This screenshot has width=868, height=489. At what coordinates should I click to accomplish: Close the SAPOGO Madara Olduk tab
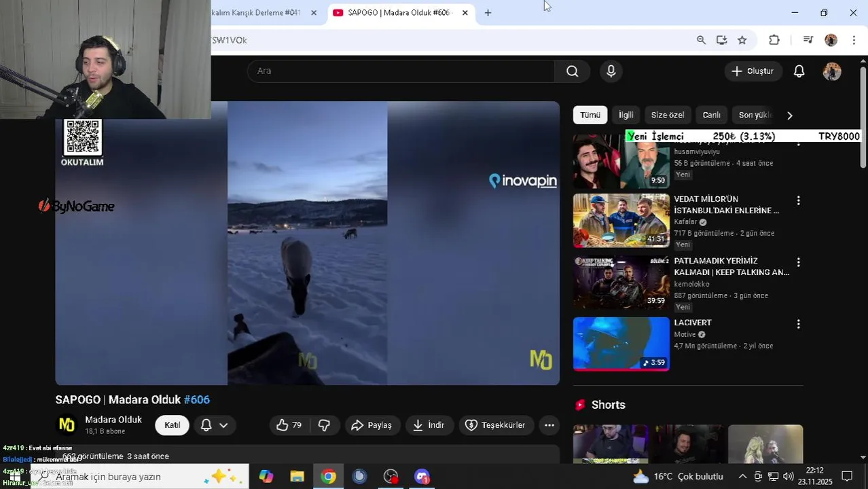(x=465, y=13)
